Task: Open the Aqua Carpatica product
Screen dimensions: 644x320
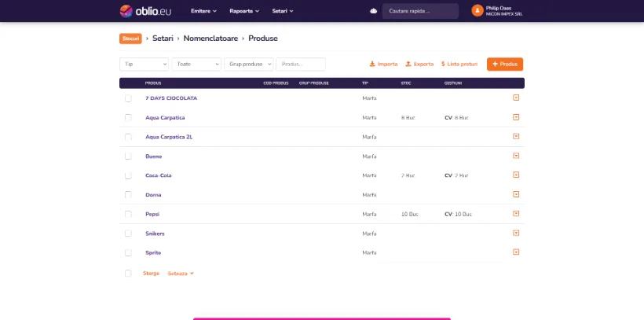Action: (165, 118)
